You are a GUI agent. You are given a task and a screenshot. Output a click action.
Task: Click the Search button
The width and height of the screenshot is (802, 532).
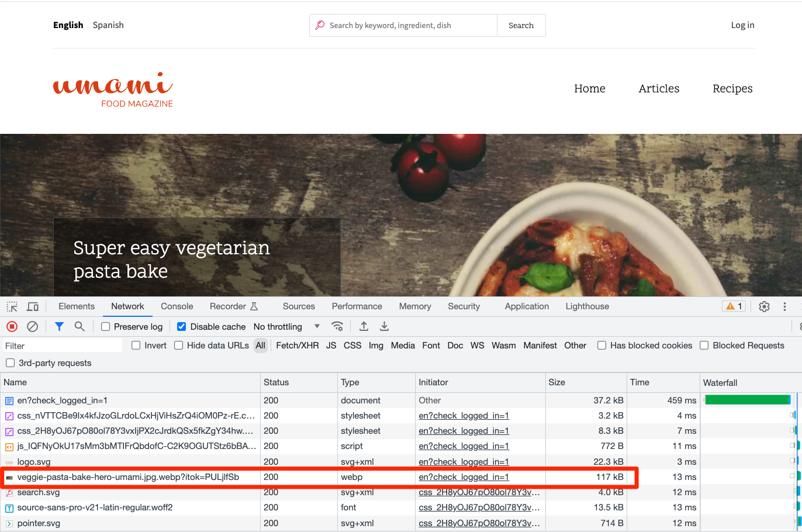(x=521, y=25)
